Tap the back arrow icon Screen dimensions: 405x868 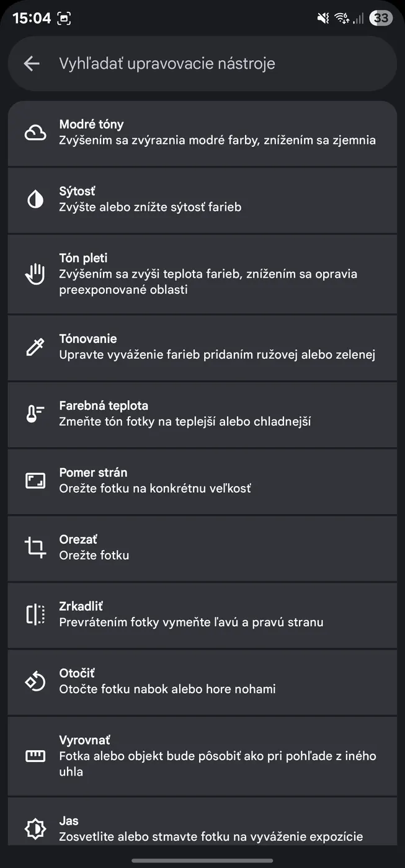[x=32, y=63]
